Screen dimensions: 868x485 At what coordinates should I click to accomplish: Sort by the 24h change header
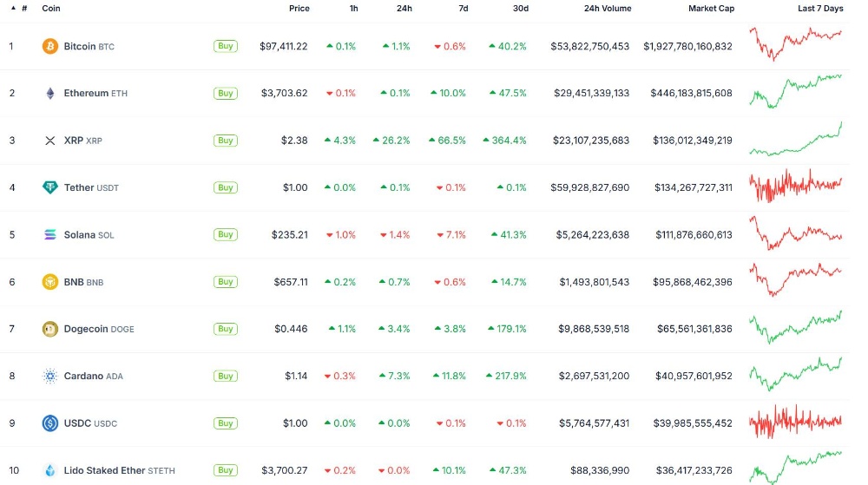click(x=404, y=9)
